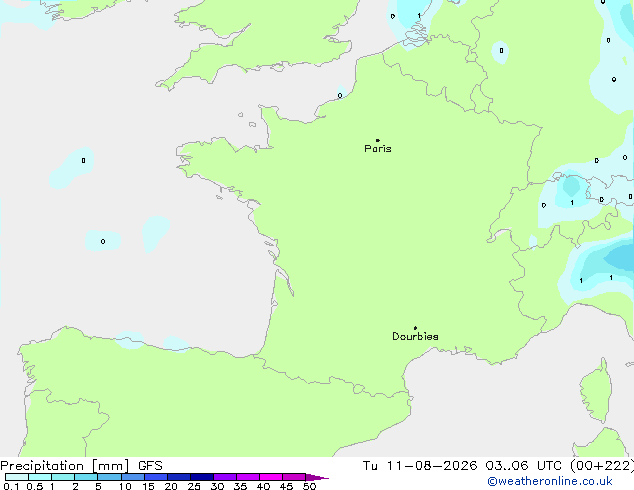Select the Paris label on the map
This screenshot has height=490, width=634.
(x=378, y=149)
